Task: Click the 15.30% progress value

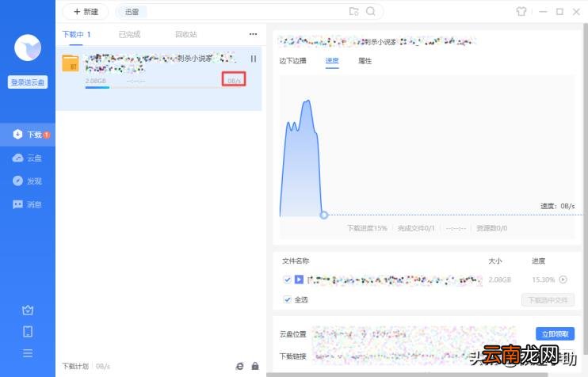Action: point(543,280)
